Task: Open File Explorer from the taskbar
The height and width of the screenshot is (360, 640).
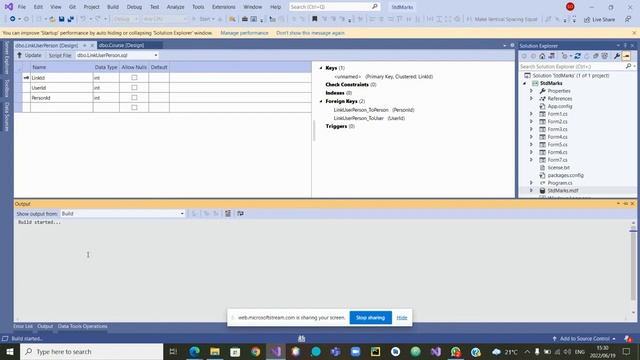Action: pyautogui.click(x=215, y=351)
